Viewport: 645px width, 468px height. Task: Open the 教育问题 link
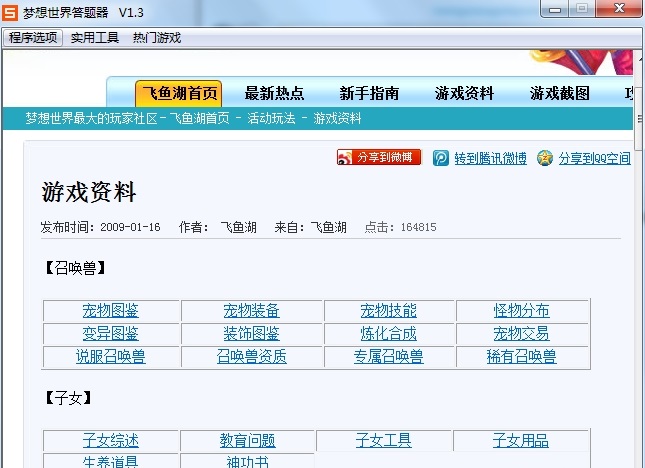(248, 440)
